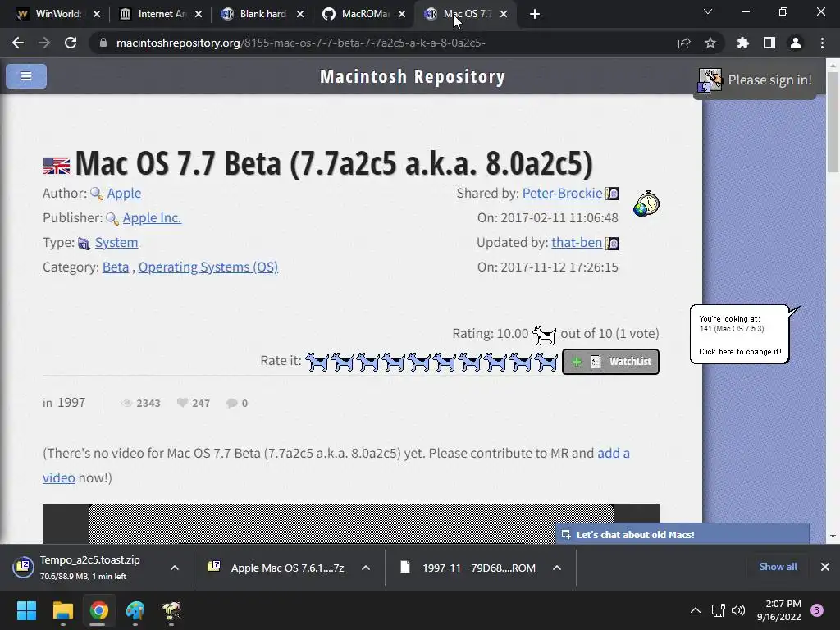840x630 pixels.
Task: Expand options for 1997-11 ROM download
Action: (x=557, y=568)
